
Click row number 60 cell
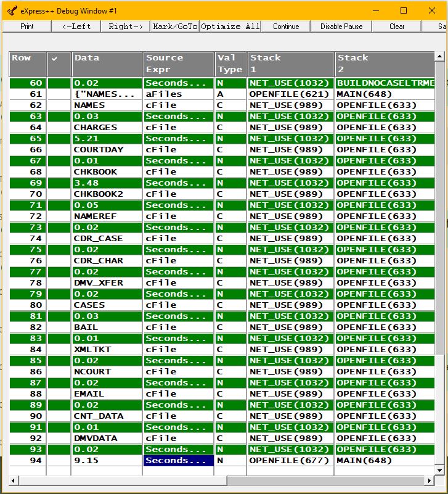point(28,83)
